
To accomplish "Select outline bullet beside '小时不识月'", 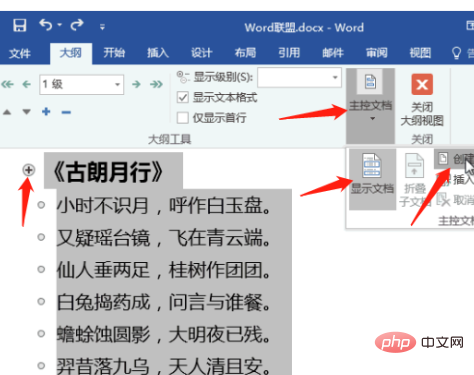I will (41, 205).
